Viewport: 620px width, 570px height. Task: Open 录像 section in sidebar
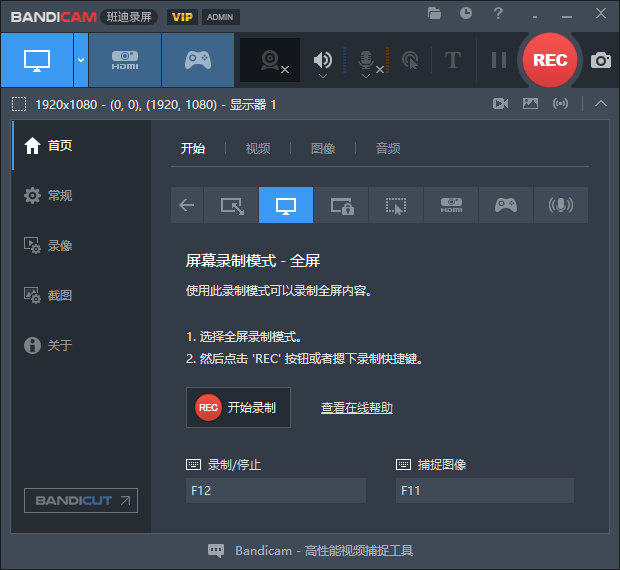pos(60,245)
